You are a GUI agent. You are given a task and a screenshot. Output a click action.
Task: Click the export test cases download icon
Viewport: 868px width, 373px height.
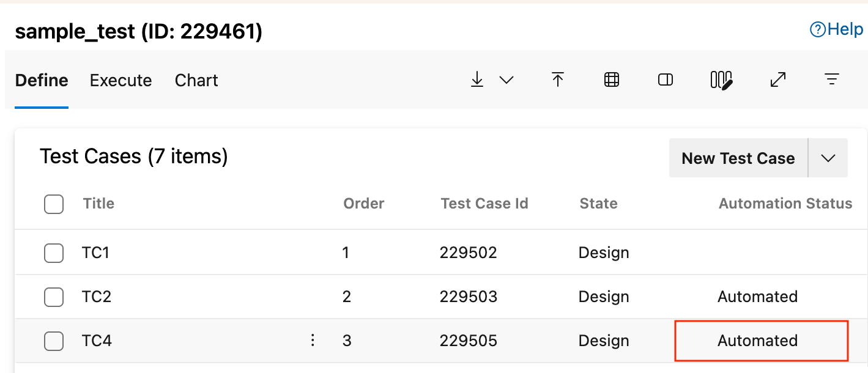coord(477,79)
